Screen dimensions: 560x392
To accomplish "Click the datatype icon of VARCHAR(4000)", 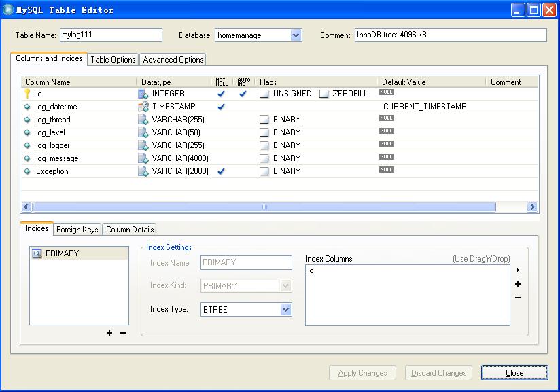I will point(143,158).
